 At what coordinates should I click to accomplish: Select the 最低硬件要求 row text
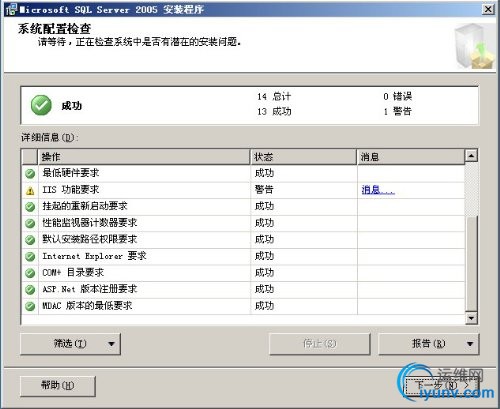pos(71,173)
